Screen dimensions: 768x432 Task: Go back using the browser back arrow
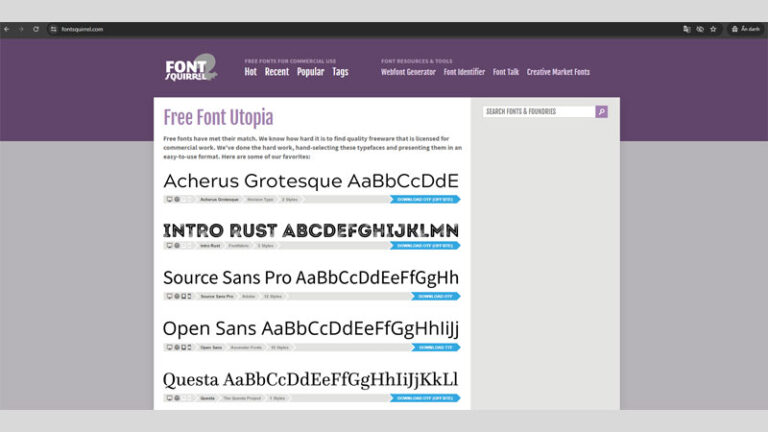(7, 29)
